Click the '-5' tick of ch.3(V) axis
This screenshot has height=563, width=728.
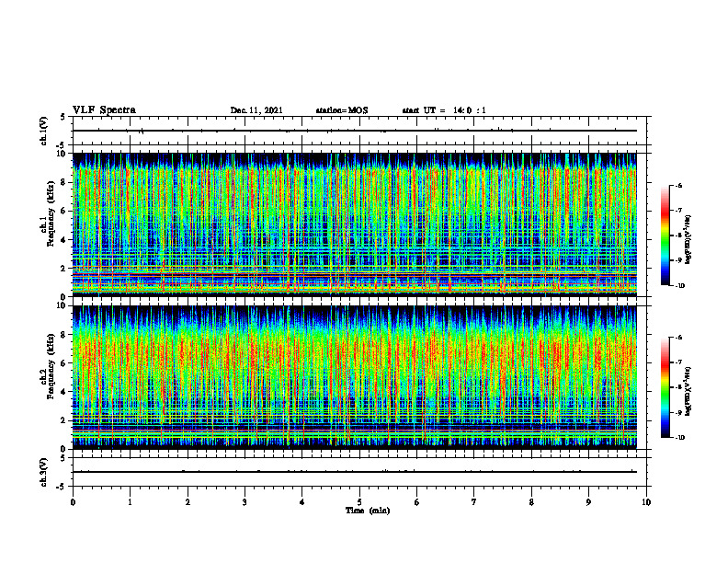(62, 487)
